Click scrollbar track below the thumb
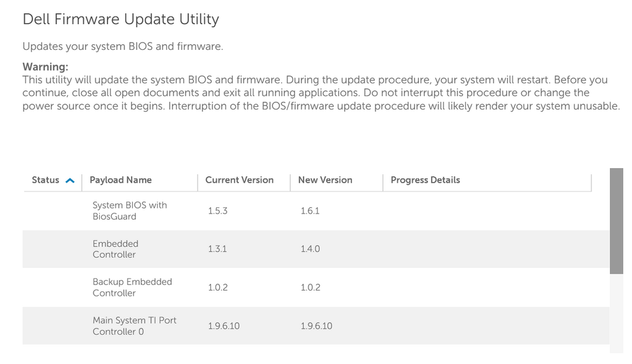The image size is (632, 364). coord(616,313)
